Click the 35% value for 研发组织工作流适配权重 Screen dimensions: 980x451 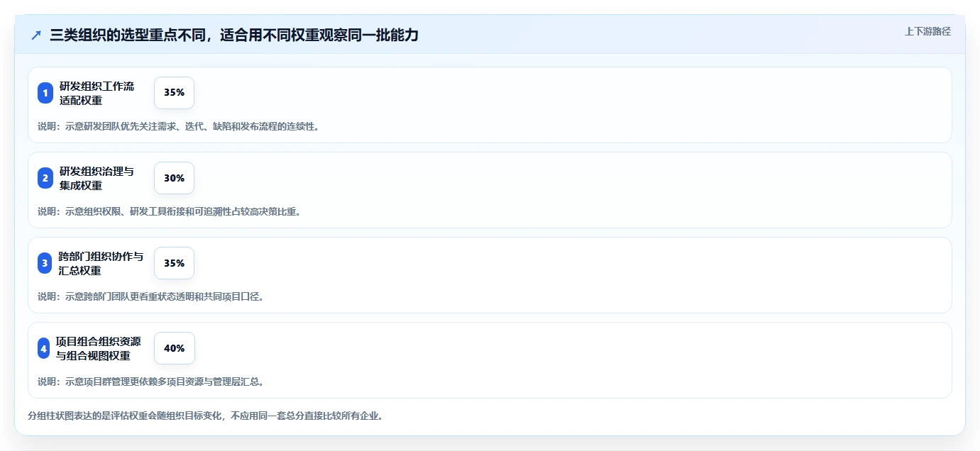174,93
